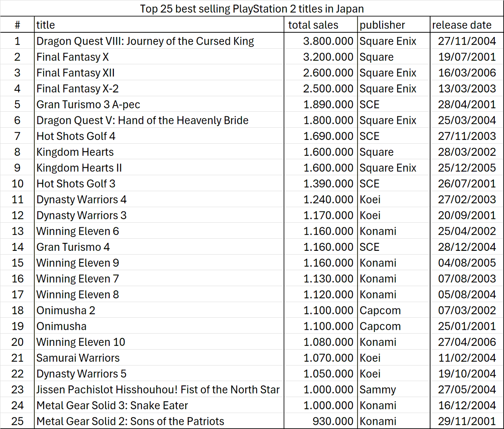Click the '#' column header cell
Viewport: 504px width, 429px height.
17,25
